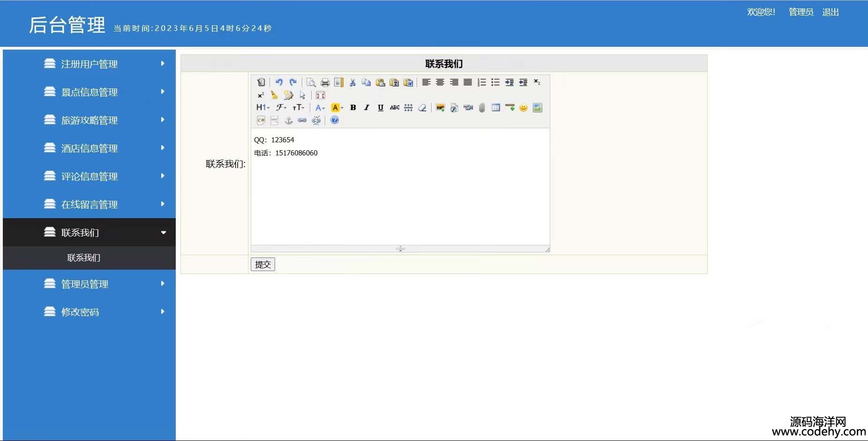Apply subscript formatting
Viewport: 868px width, 441px height.
point(537,82)
